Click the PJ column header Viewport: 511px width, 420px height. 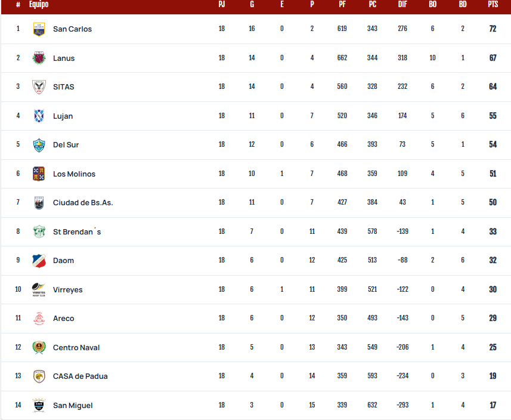click(222, 4)
